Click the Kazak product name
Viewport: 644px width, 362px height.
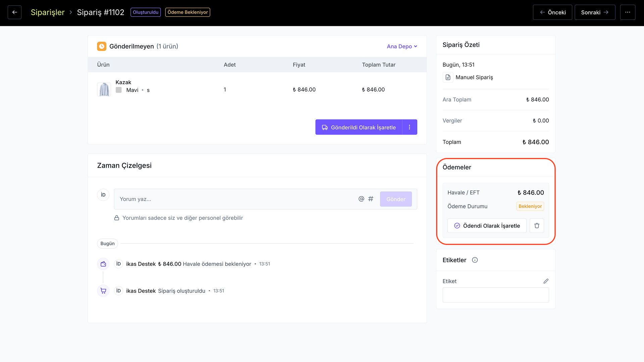click(123, 82)
